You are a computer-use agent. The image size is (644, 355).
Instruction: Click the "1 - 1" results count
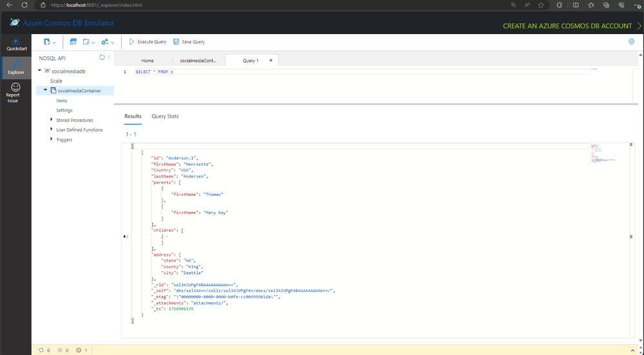click(131, 134)
